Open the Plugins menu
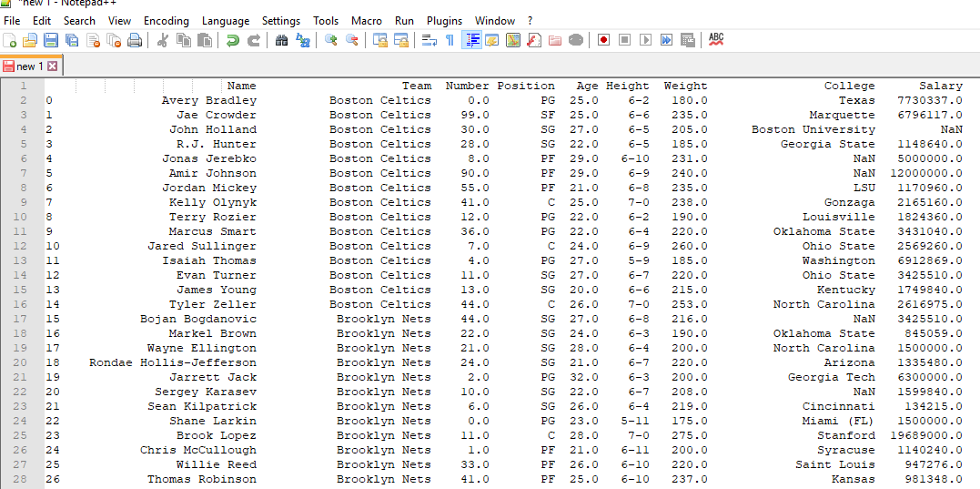 pos(444,21)
